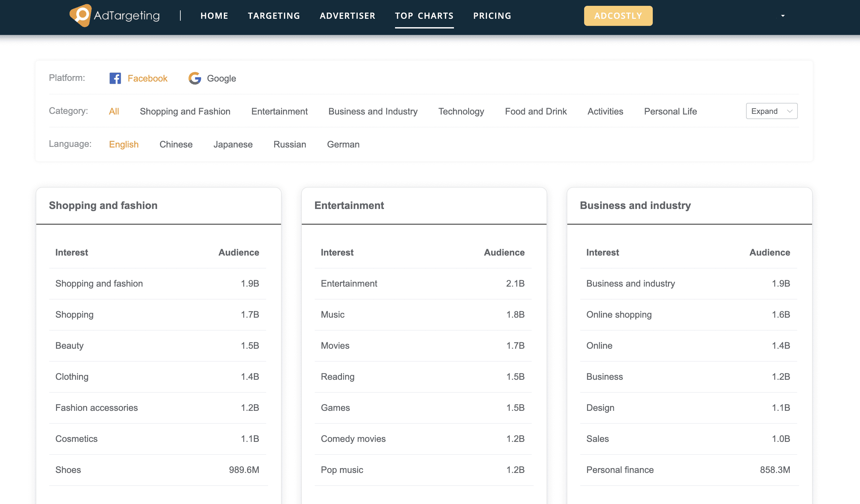
Task: Choose the All category filter
Action: (114, 111)
